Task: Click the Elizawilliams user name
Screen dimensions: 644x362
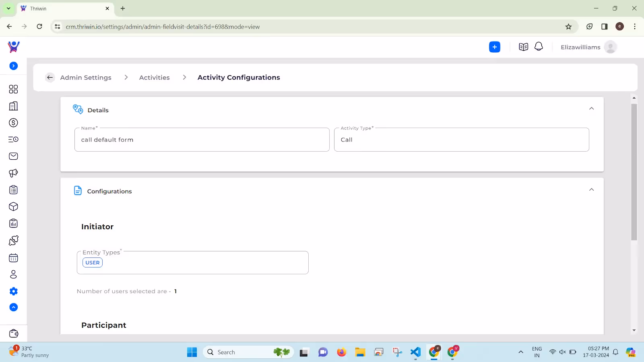Action: (580, 47)
